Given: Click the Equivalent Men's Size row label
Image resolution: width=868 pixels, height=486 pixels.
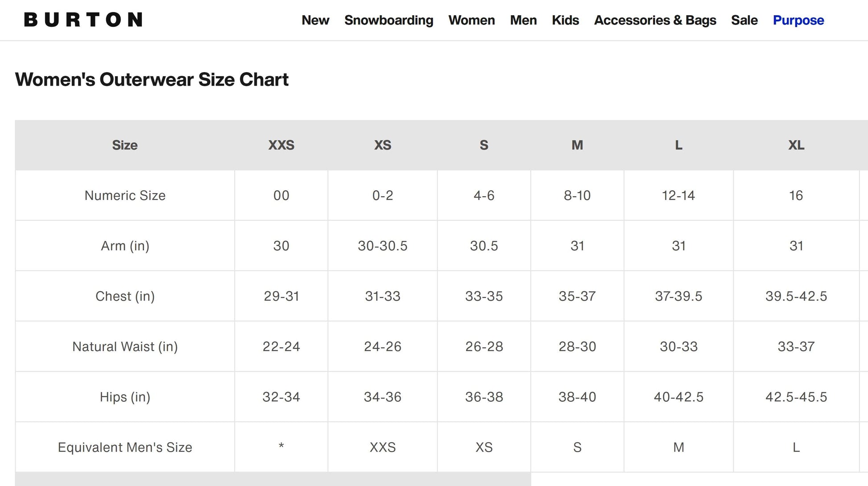Looking at the screenshot, I should [x=125, y=448].
